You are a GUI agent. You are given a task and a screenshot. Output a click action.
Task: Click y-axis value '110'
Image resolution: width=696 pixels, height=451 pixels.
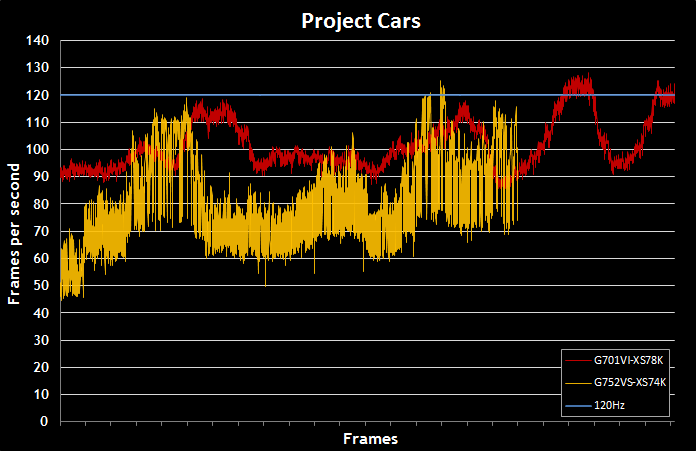pyautogui.click(x=37, y=122)
